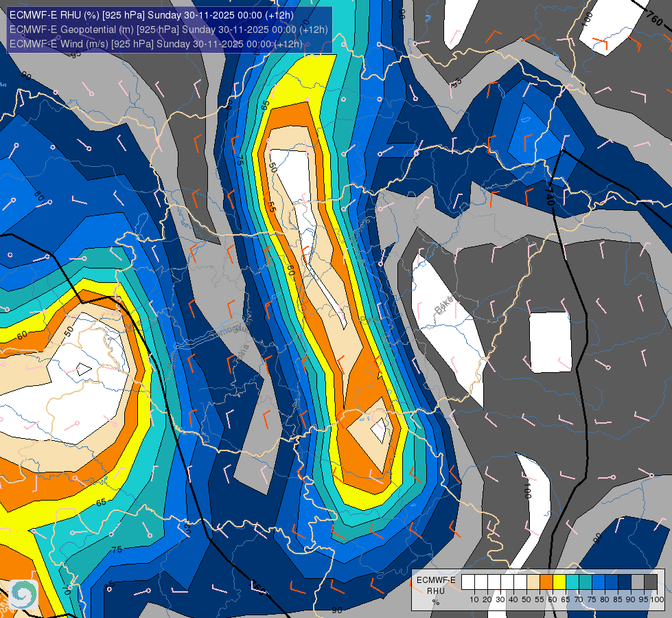The height and width of the screenshot is (618, 672).
Task: Click the legend tick label '10'
Action: (474, 599)
